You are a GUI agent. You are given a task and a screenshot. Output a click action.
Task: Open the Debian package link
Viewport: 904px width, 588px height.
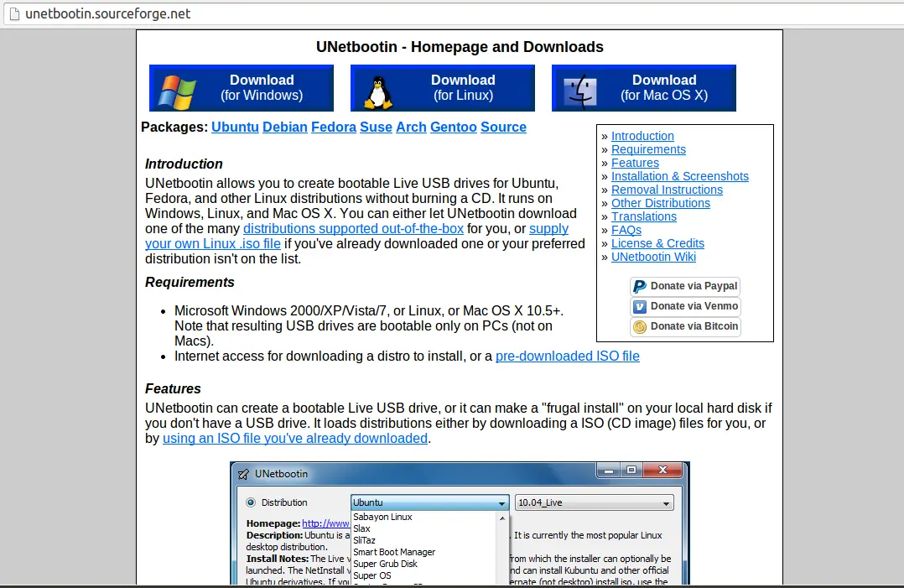285,127
